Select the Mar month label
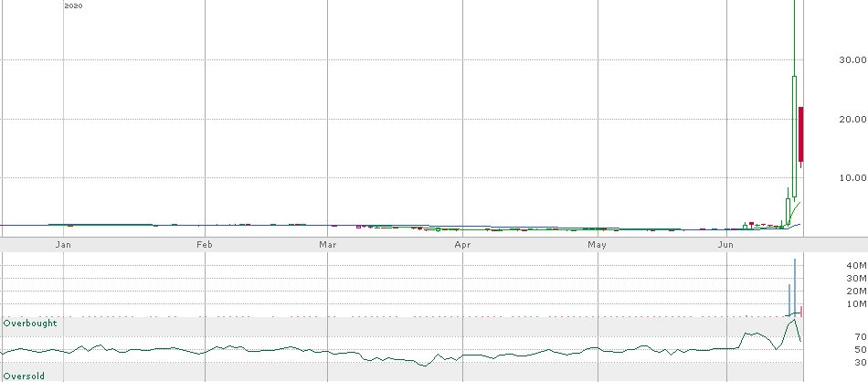The width and height of the screenshot is (868, 382). 328,245
